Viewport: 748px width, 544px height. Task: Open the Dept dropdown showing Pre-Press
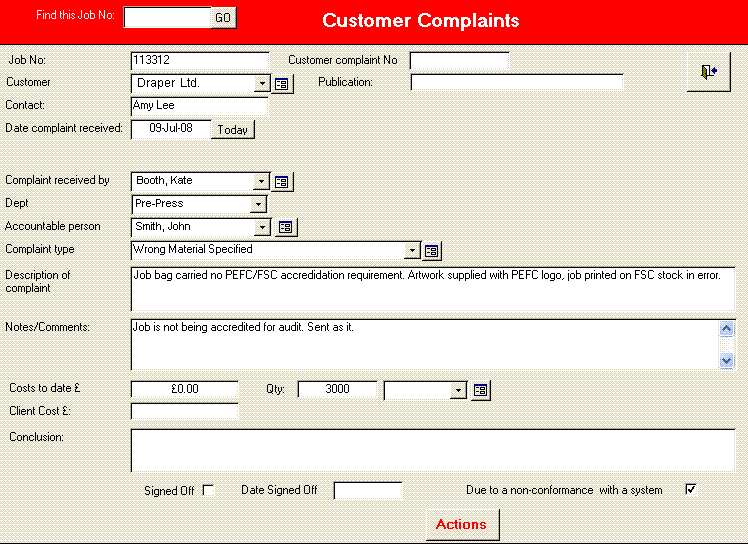click(x=258, y=204)
